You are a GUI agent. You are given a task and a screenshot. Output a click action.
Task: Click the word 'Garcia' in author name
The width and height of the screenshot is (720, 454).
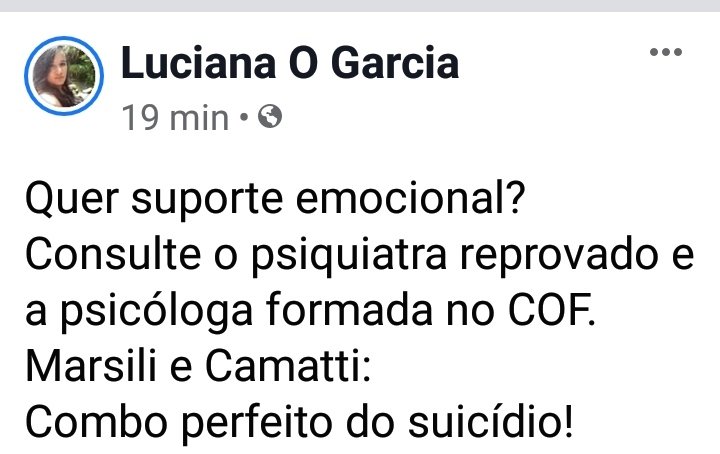395,63
